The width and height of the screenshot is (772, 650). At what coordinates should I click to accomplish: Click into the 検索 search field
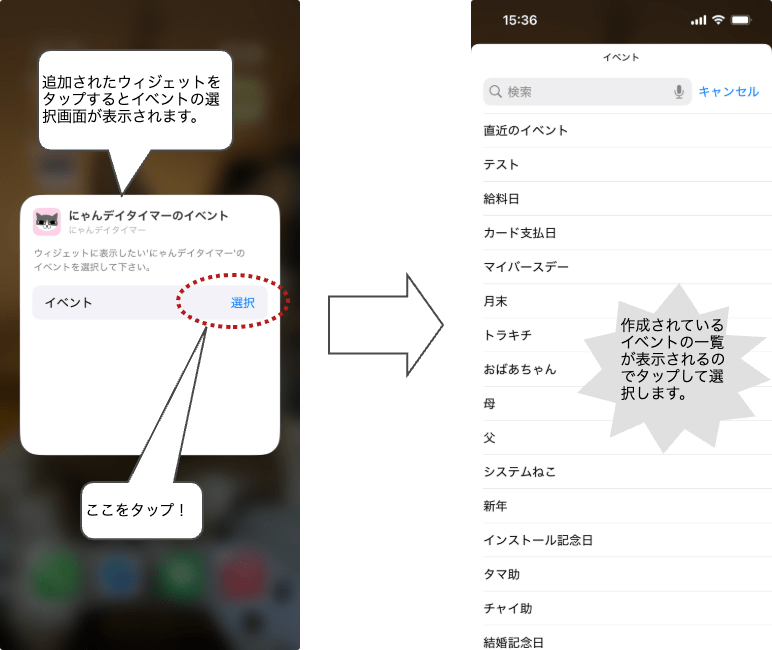coord(585,92)
